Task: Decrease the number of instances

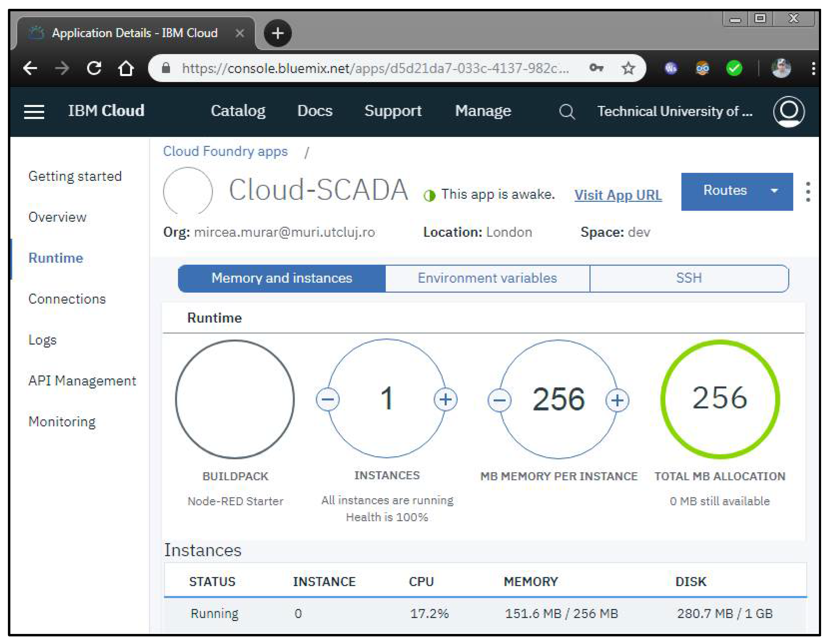Action: [328, 400]
